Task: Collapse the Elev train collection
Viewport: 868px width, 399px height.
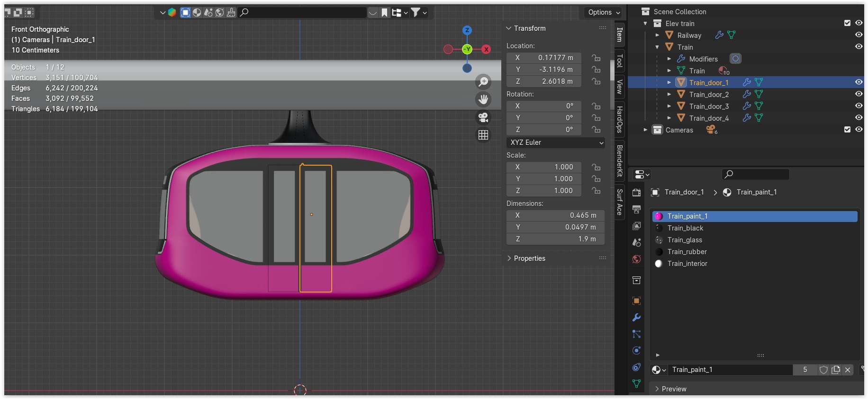Action: (x=645, y=24)
